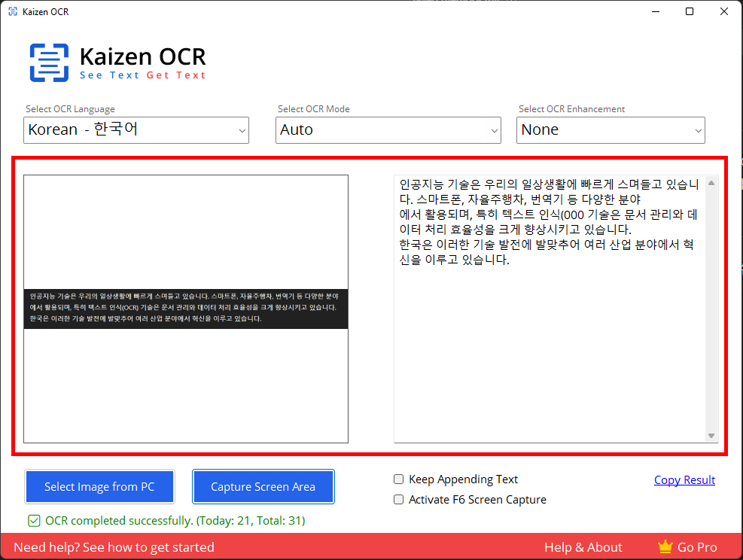Expand the Select OCR Mode dropdown
743x560 pixels.
388,130
